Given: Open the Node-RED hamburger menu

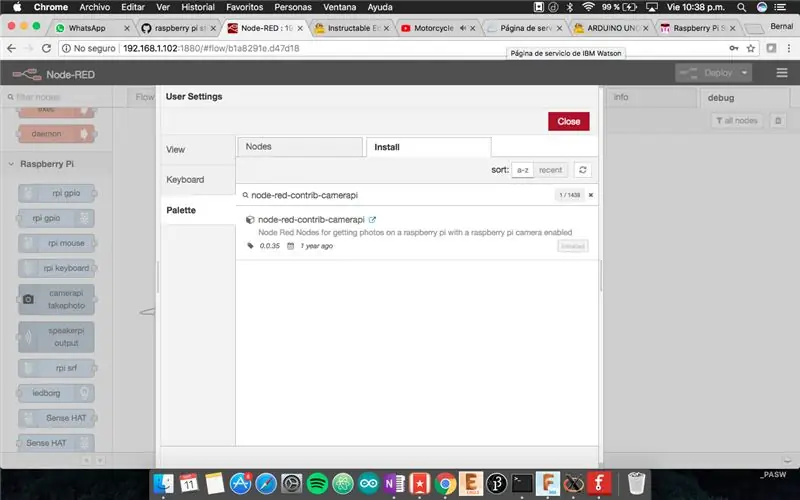Looking at the screenshot, I should click(782, 73).
